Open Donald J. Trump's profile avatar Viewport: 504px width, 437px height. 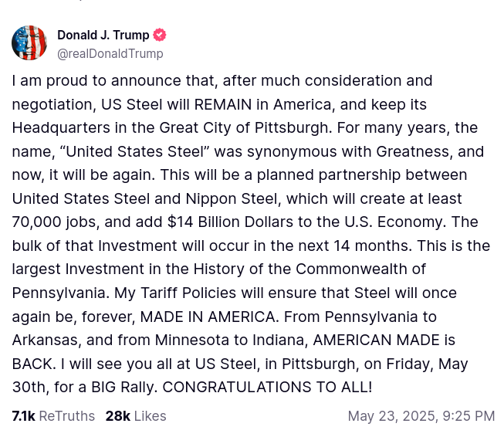29,43
